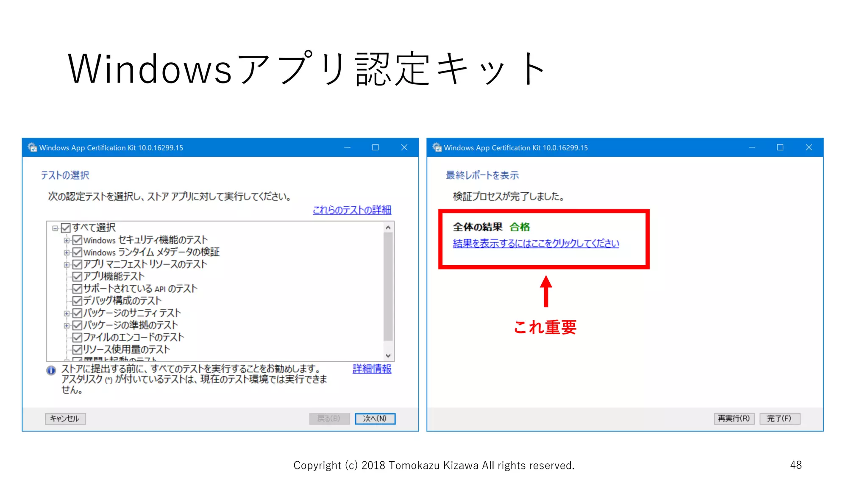Click the 合格 result text
The height and width of the screenshot is (488, 868).
coord(520,227)
